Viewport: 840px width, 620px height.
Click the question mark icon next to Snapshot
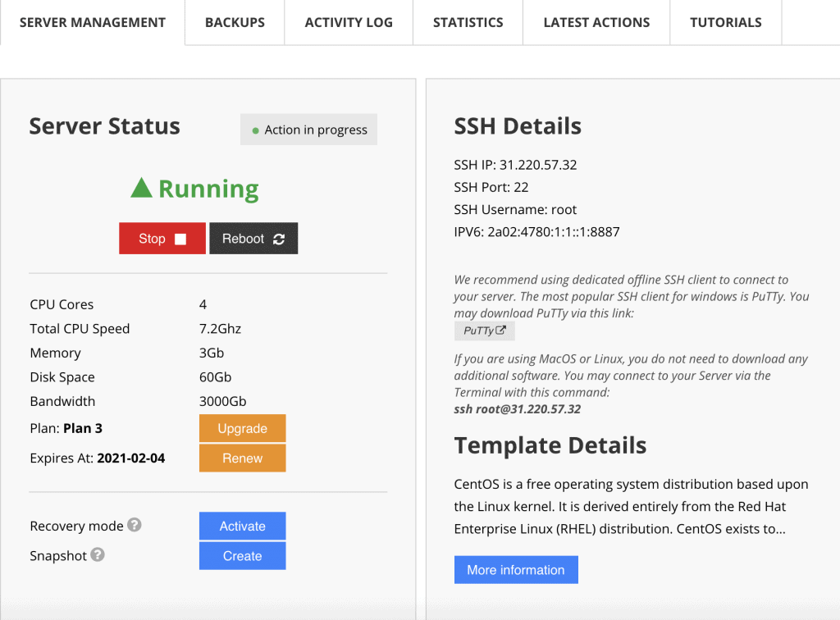[x=98, y=555]
